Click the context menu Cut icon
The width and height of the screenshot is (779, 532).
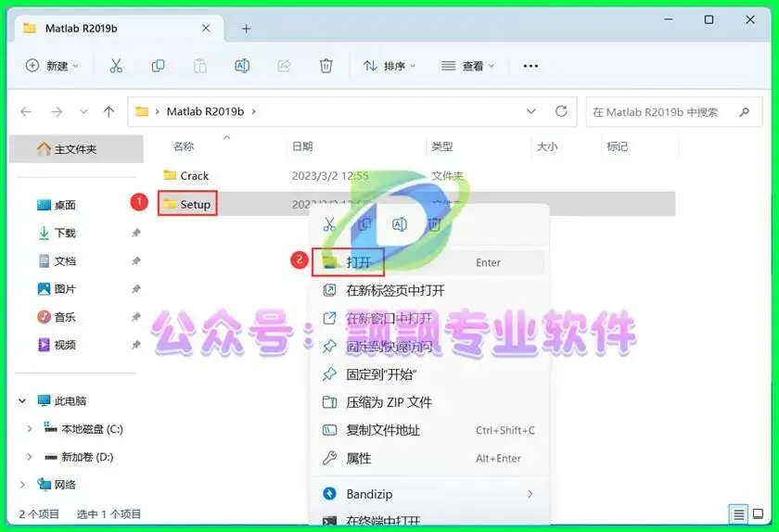pyautogui.click(x=329, y=224)
